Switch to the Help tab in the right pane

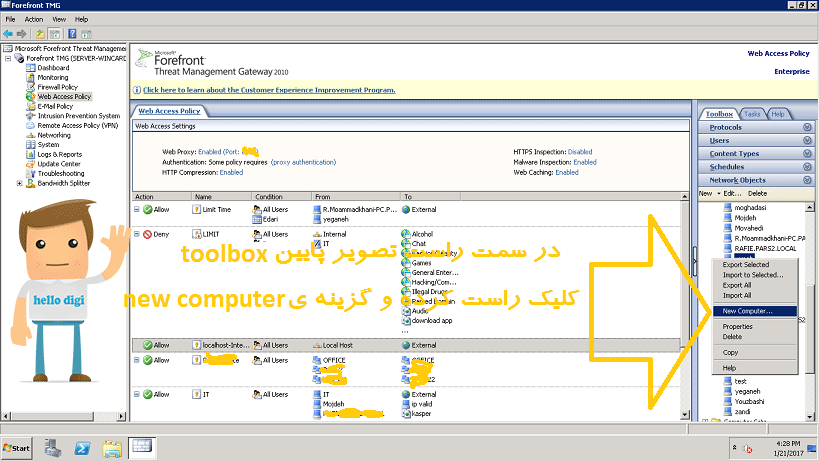pyautogui.click(x=778, y=114)
